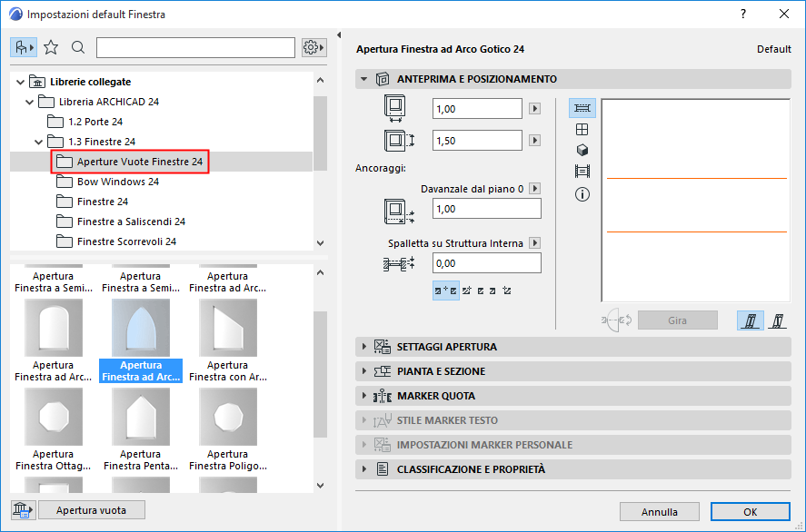806x532 pixels.
Task: Select the rounded arch window thumbnail
Action: pyautogui.click(x=54, y=328)
